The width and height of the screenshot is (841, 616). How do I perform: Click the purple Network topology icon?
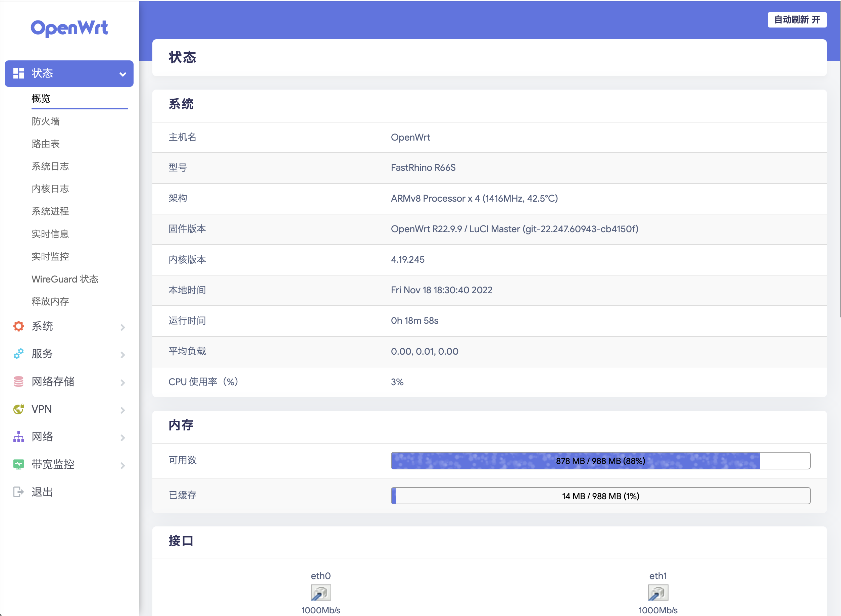pos(18,437)
